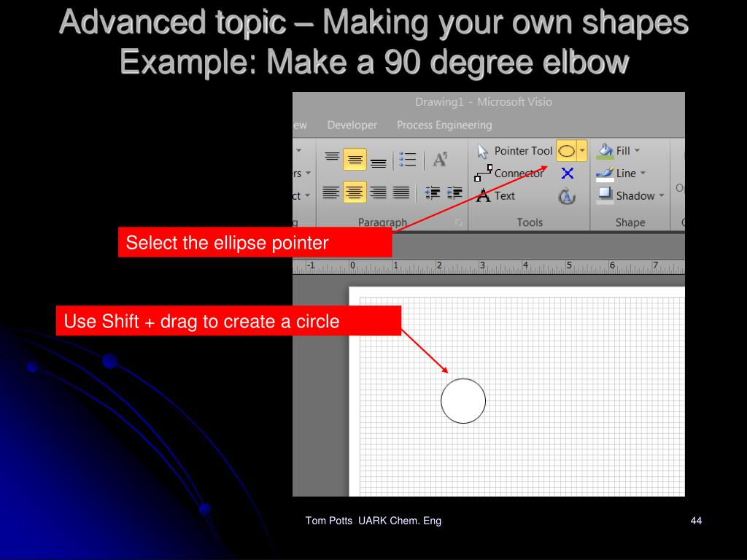Open the Shadow dropdown arrow

(661, 195)
